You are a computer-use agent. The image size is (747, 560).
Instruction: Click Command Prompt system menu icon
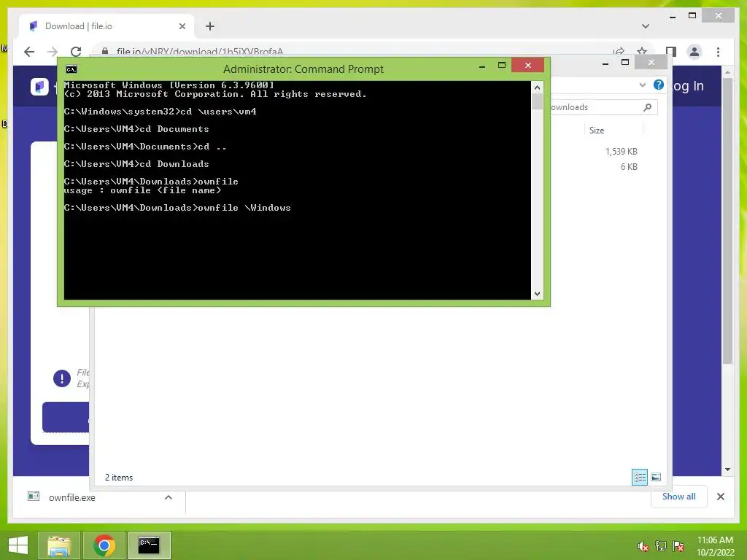point(71,69)
